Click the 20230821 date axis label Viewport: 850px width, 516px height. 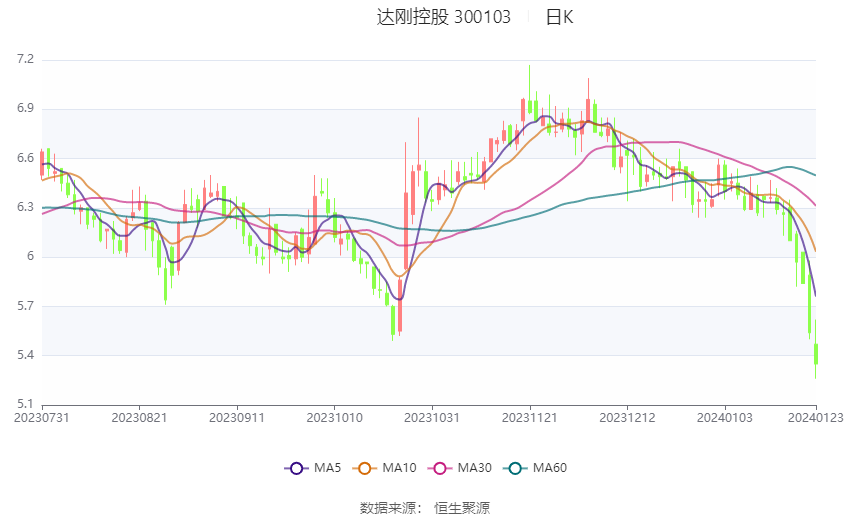click(139, 418)
